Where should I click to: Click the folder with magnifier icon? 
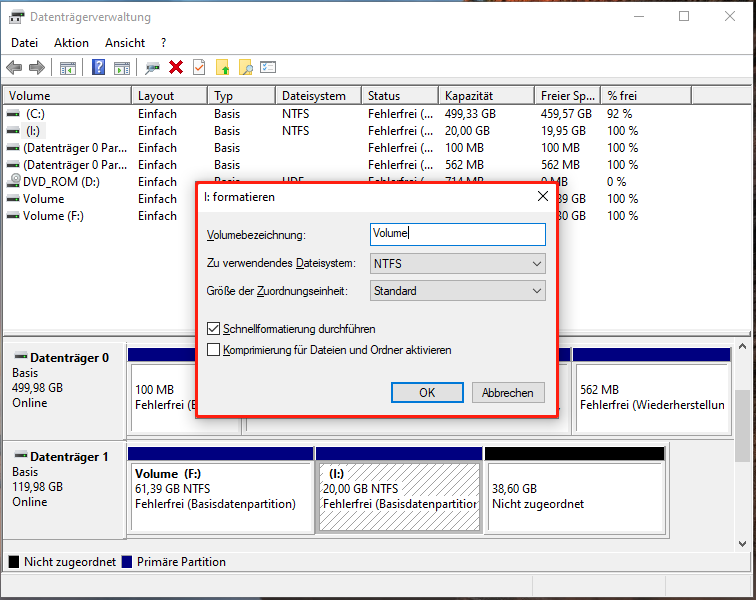pyautogui.click(x=245, y=67)
